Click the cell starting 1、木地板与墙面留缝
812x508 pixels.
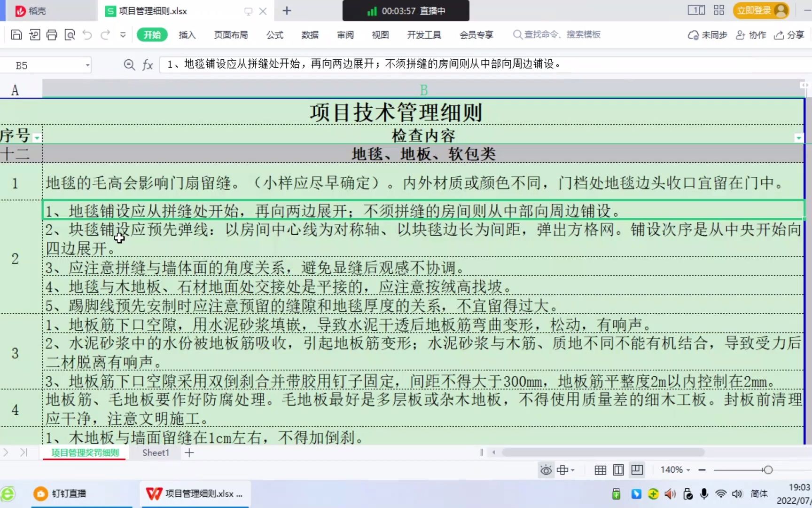[x=423, y=437]
